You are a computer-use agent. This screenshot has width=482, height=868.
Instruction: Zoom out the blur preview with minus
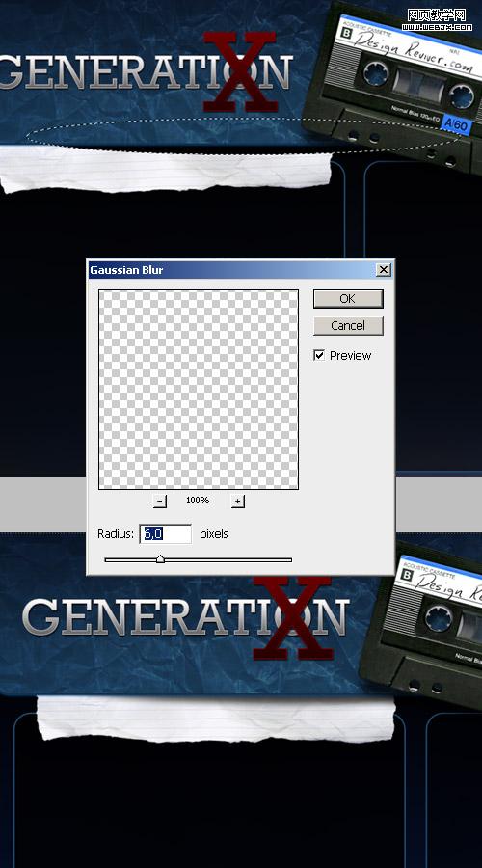pos(159,501)
